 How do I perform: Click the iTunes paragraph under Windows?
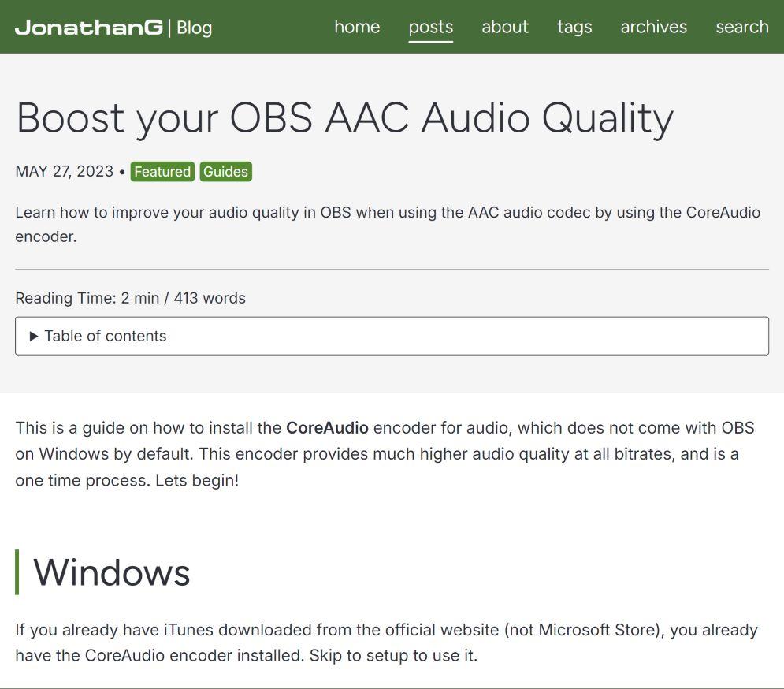click(386, 642)
